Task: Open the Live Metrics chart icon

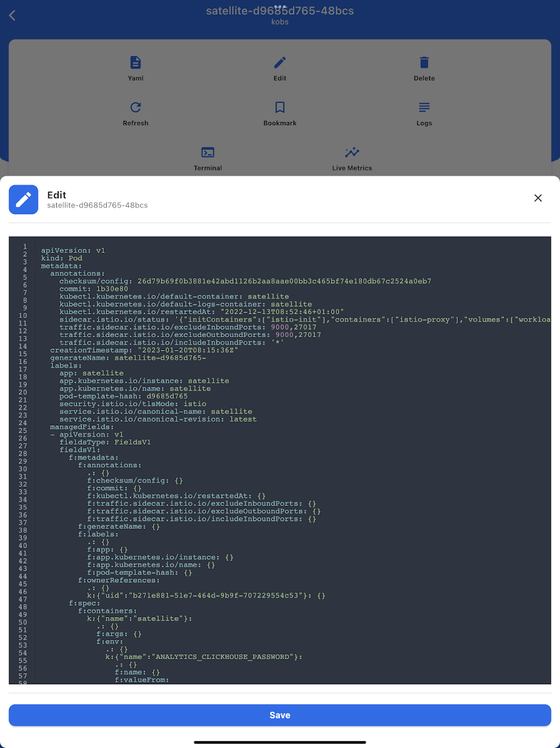Action: pyautogui.click(x=352, y=152)
